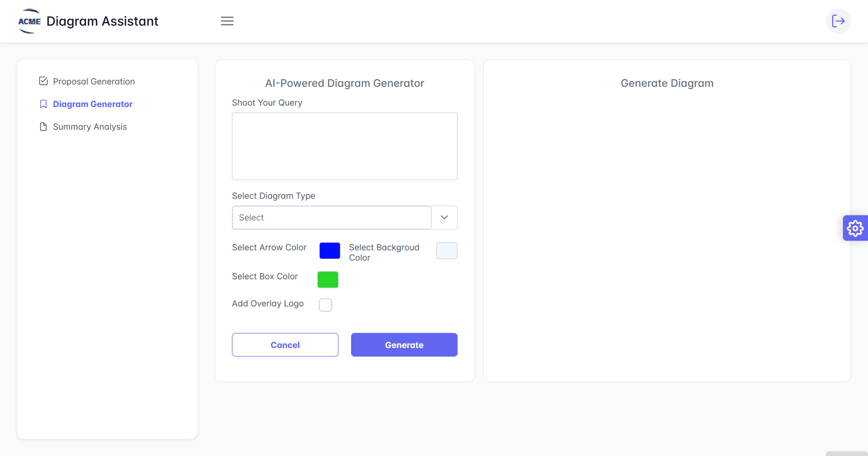Click the Proposal Generation checkbox icon
This screenshot has width=868, height=456.
pyautogui.click(x=43, y=81)
